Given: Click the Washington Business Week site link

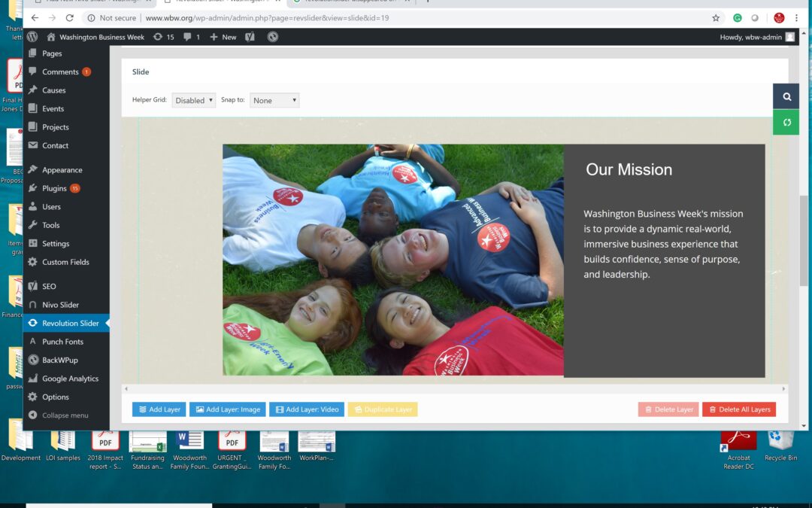Looking at the screenshot, I should click(95, 37).
